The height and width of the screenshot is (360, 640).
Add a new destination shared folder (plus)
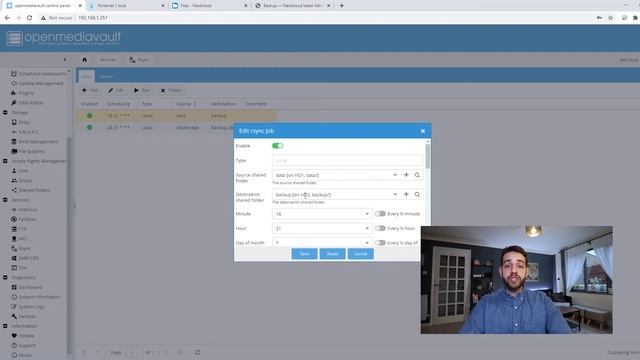(406, 194)
